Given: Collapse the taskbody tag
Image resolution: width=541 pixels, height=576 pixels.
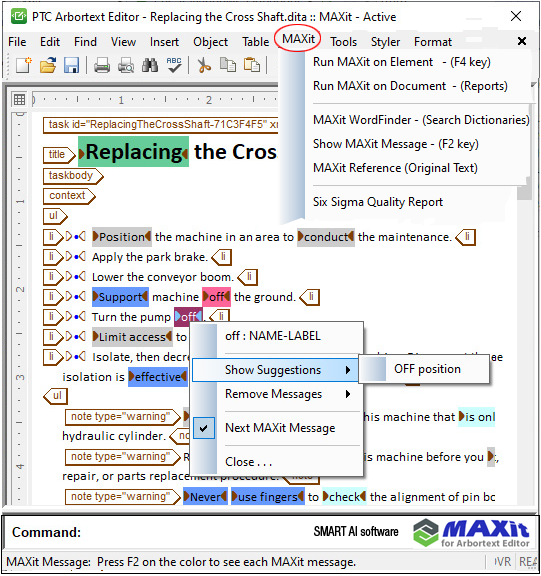Looking at the screenshot, I should click(x=73, y=176).
